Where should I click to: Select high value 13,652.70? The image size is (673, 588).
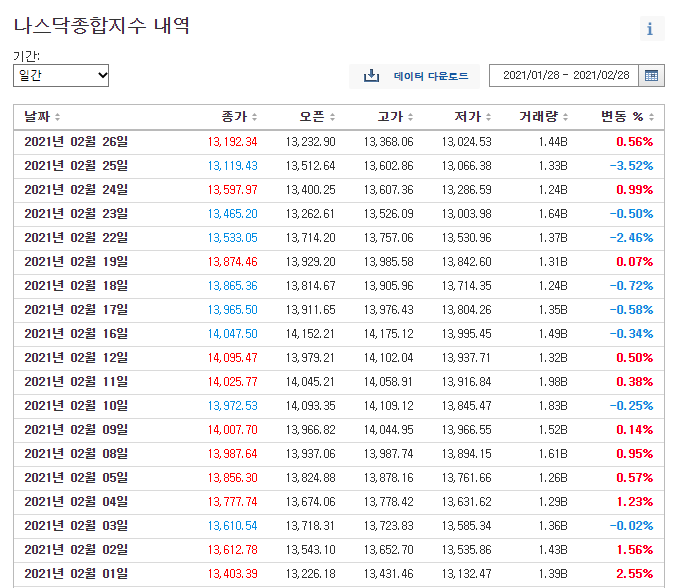pos(388,550)
